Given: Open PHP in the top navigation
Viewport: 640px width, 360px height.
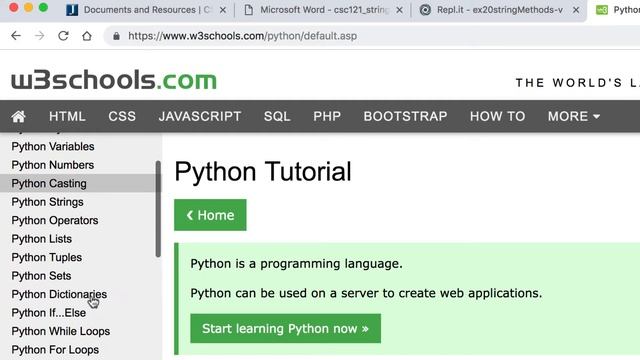Looking at the screenshot, I should pos(327,116).
